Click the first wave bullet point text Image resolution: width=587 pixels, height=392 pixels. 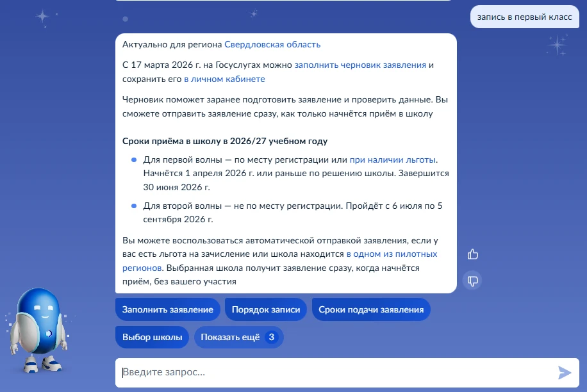295,174
